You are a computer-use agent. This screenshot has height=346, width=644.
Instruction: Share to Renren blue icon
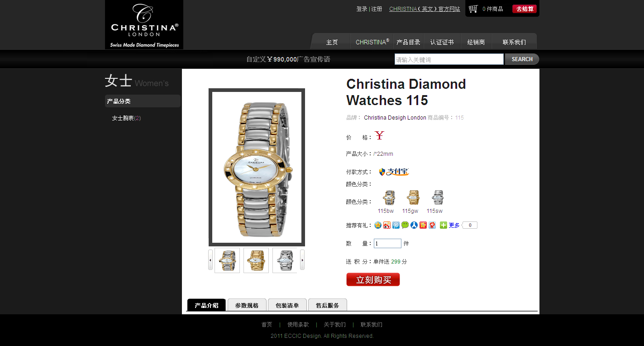[414, 225]
